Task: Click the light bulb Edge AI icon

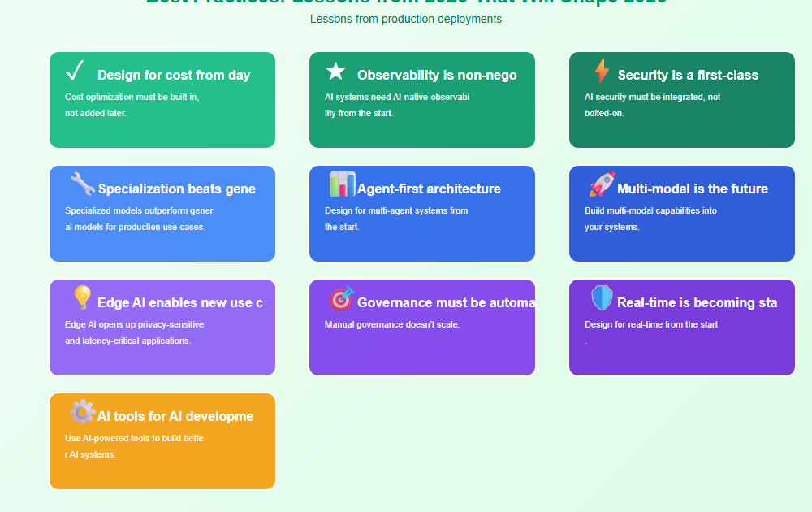Action: click(x=82, y=298)
